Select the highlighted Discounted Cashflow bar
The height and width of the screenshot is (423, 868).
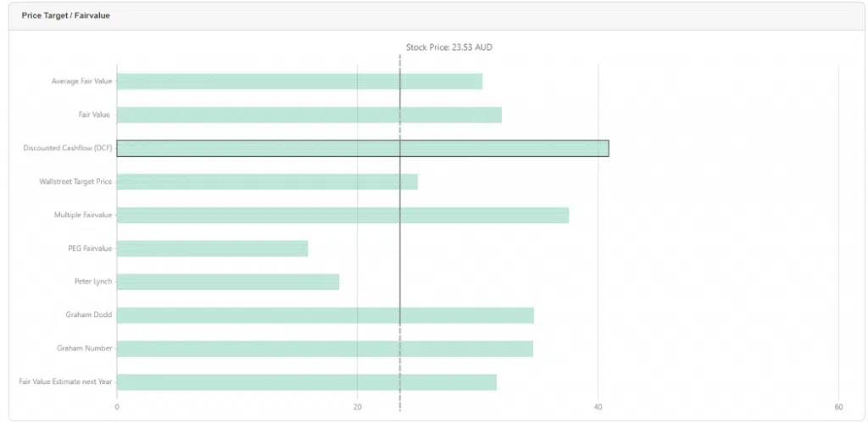[362, 148]
